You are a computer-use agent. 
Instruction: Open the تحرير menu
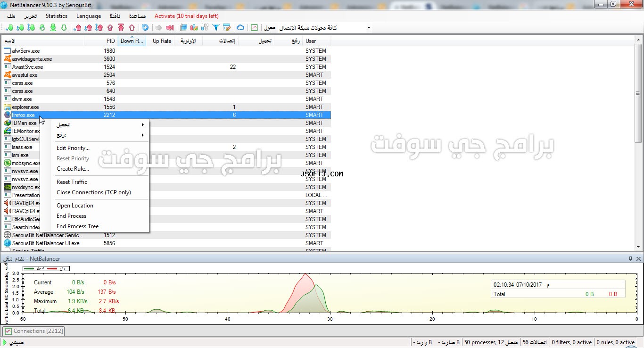(x=30, y=16)
